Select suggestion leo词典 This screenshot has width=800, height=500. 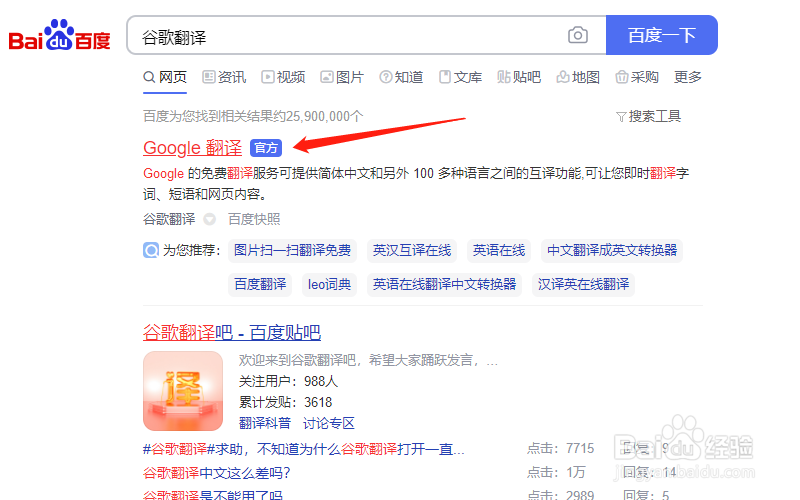click(329, 284)
